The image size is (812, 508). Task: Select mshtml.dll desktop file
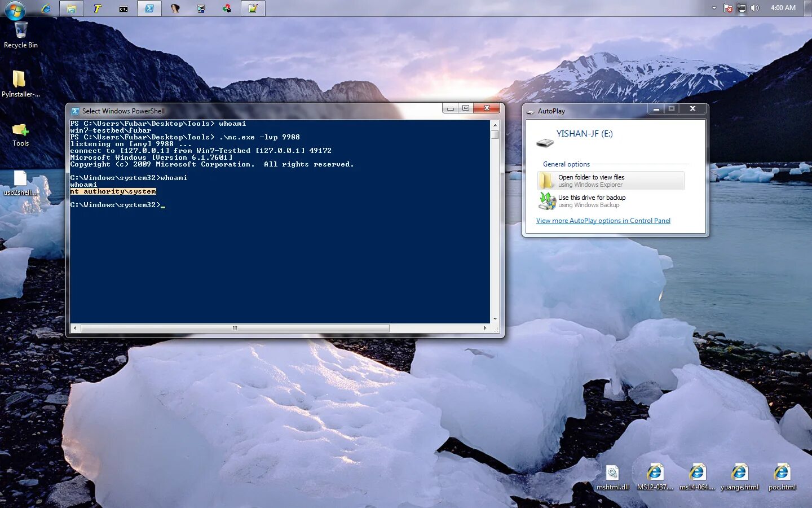tap(612, 478)
